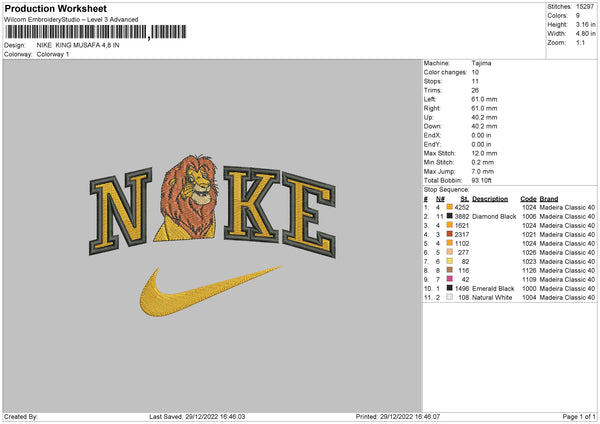Pick the rust-red swatch next to 2317
Image resolution: width=600 pixels, height=424 pixels.
449,234
